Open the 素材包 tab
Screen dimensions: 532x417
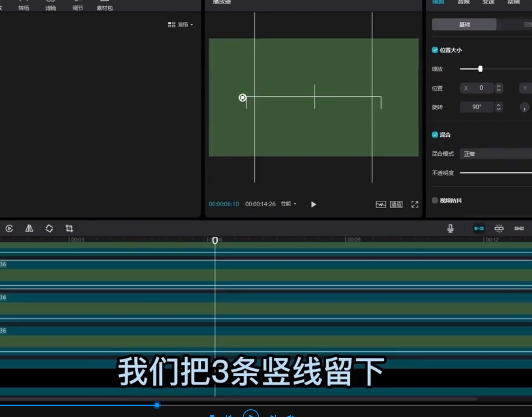(104, 6)
